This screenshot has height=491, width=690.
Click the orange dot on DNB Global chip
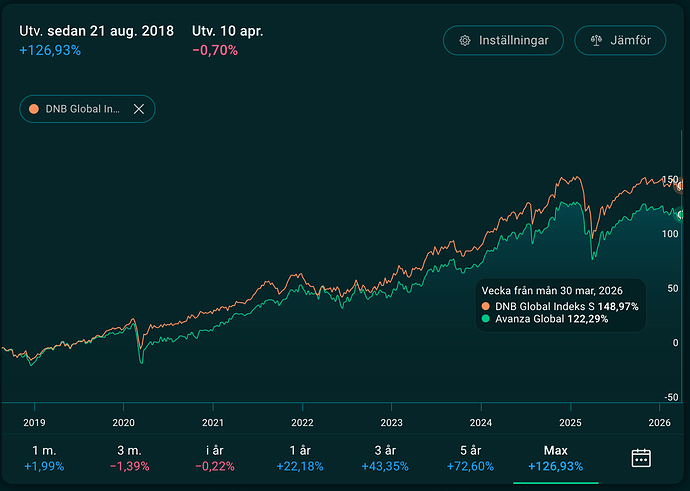(x=34, y=109)
